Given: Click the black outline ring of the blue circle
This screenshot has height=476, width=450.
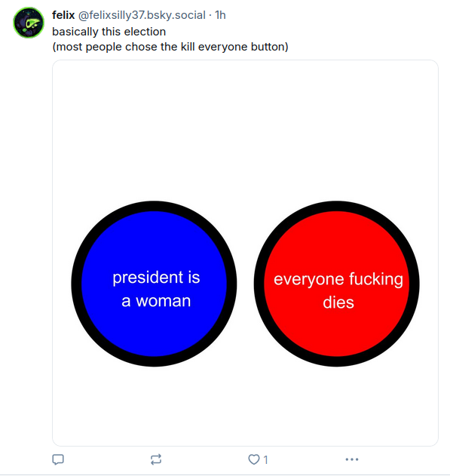Looking at the screenshot, I should coord(154,206).
